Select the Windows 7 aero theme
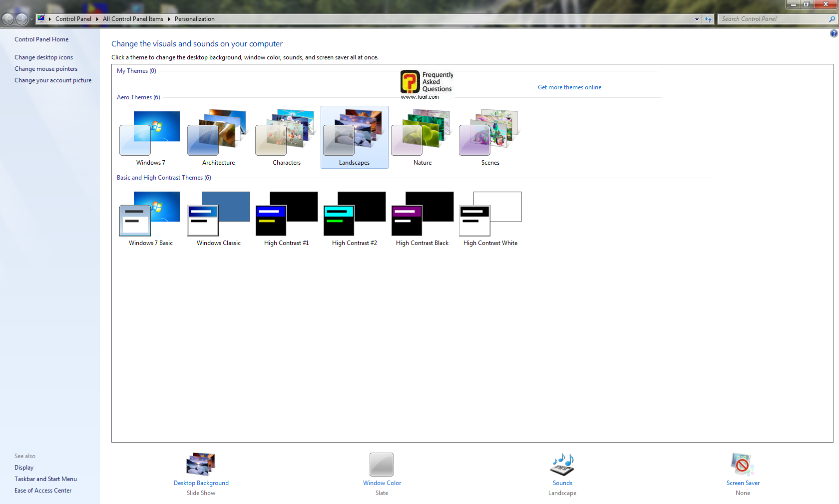This screenshot has width=839, height=504. [x=150, y=137]
